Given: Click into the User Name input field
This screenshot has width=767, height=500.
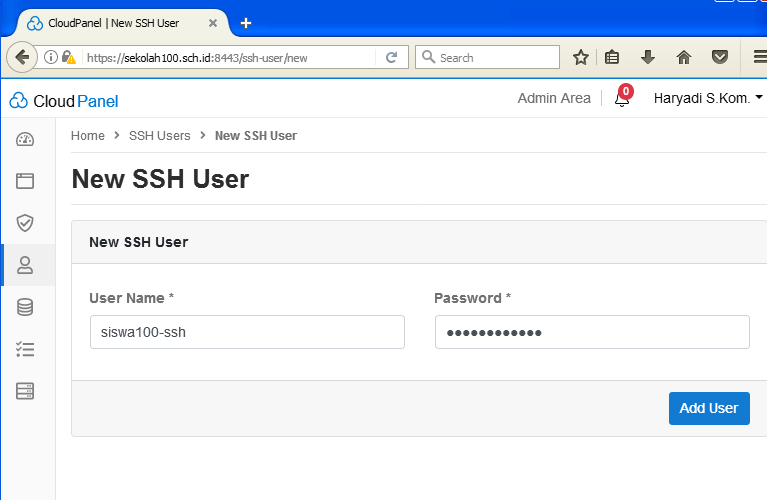Looking at the screenshot, I should click(x=246, y=332).
